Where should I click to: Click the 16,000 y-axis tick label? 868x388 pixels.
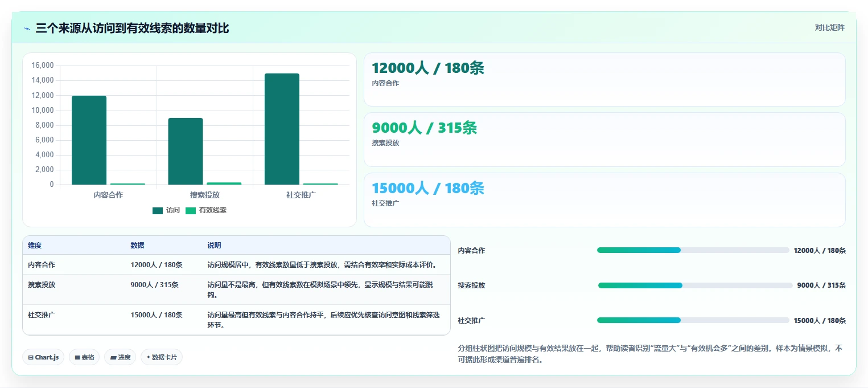pos(43,66)
